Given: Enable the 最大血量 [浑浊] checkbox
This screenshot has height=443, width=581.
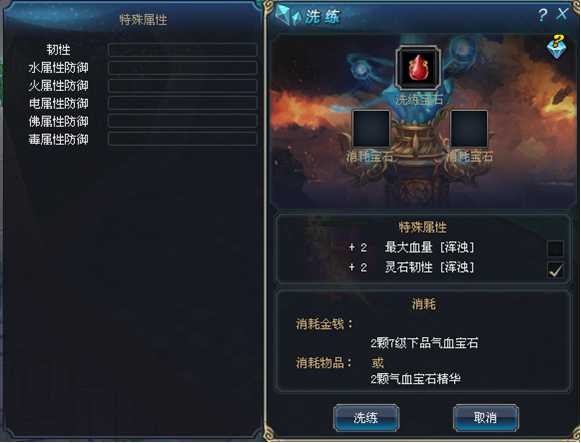Looking at the screenshot, I should [555, 248].
